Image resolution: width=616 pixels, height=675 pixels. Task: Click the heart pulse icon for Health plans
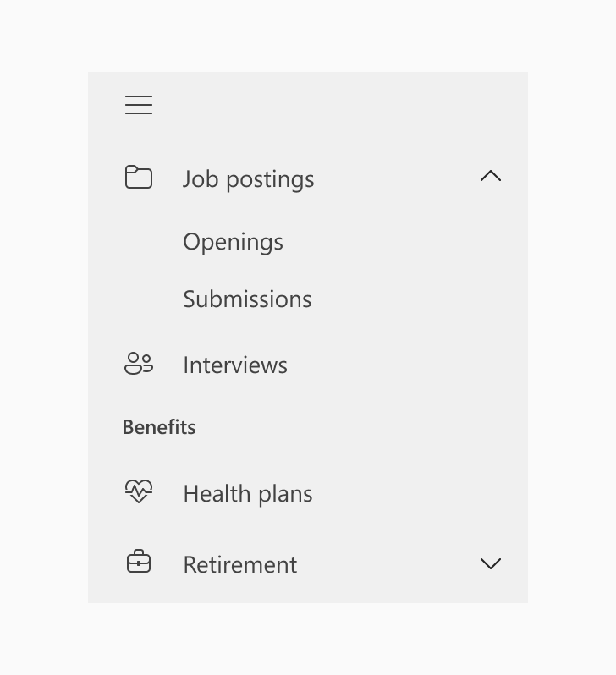click(139, 491)
